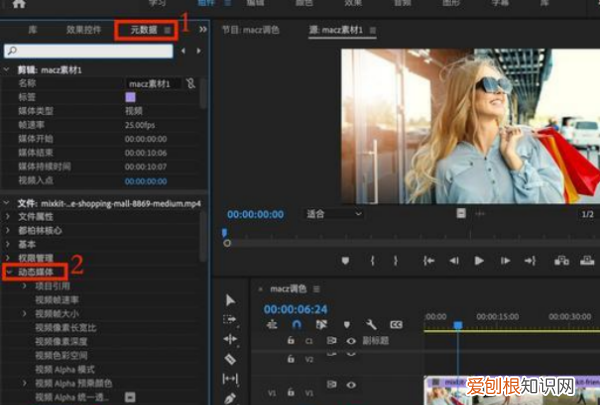The height and width of the screenshot is (405, 600).
Task: Toggle insert sequences as nests icon
Action: (272, 325)
